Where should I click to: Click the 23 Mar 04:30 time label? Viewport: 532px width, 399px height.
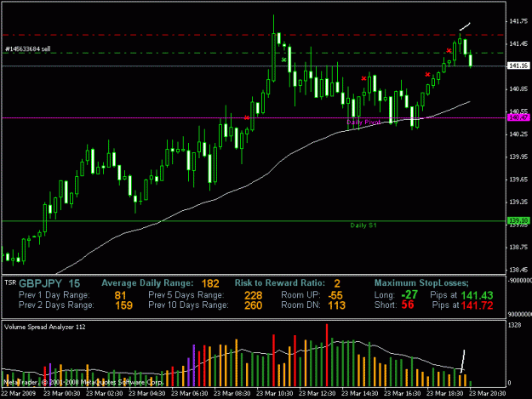coord(147,394)
